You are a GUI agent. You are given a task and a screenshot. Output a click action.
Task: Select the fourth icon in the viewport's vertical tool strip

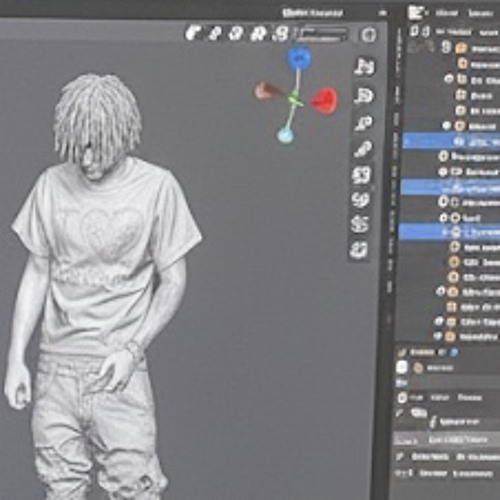point(363,149)
